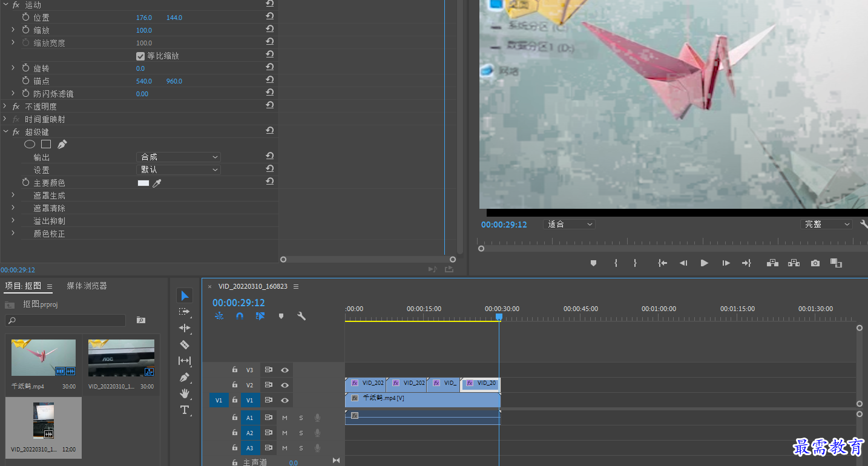Mute audio track A1
Viewport: 868px width, 466px height.
(284, 418)
